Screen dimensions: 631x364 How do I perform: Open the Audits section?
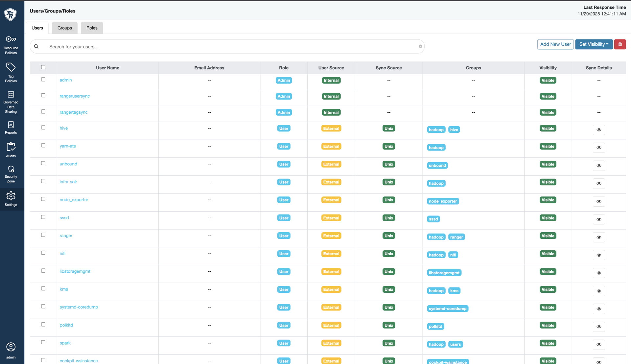click(11, 150)
